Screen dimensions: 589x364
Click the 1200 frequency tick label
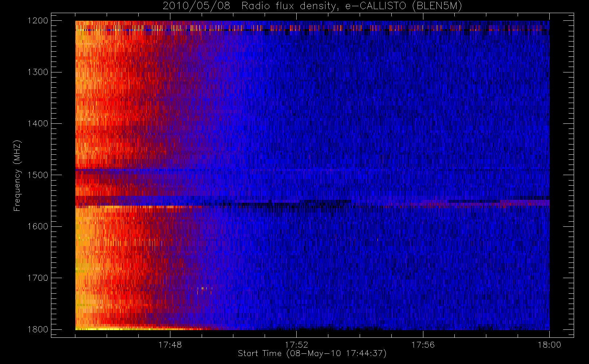[38, 21]
